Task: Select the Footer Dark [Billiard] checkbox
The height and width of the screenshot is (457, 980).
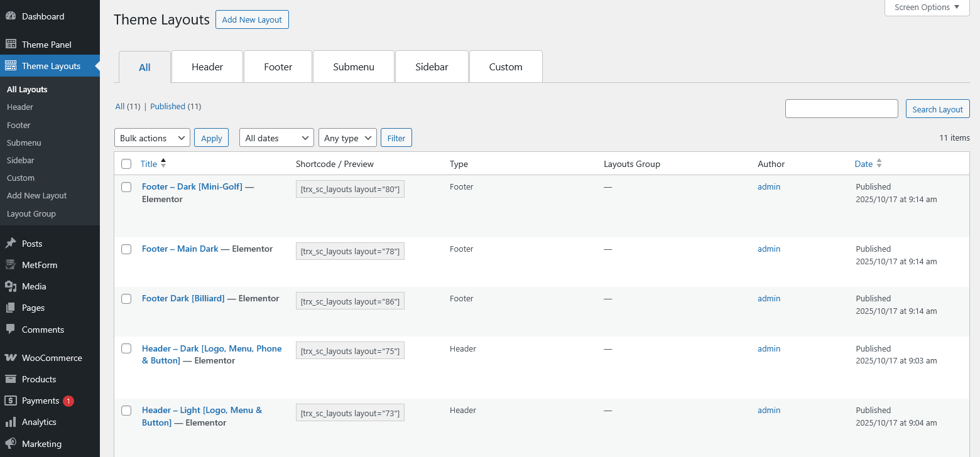Action: 126,299
